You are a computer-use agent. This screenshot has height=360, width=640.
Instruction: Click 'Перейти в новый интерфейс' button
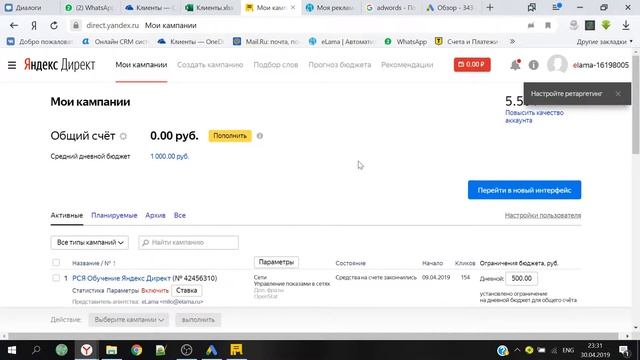tap(524, 190)
